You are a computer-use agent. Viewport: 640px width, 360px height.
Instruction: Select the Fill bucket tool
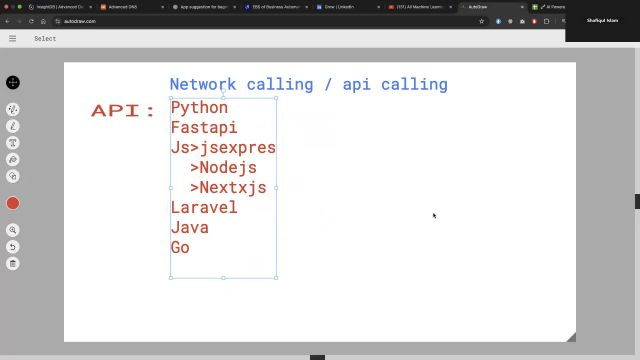point(13,160)
